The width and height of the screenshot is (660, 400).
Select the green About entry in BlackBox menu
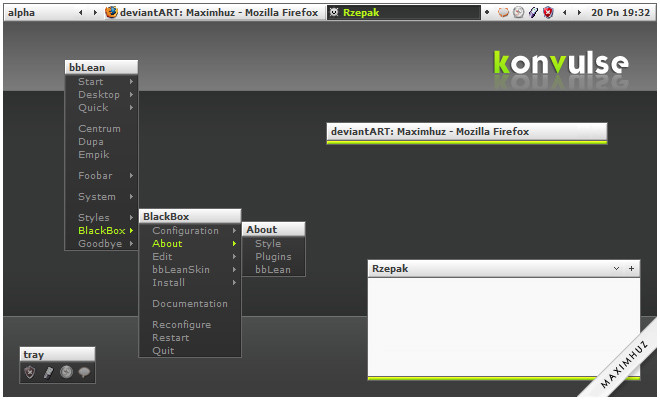point(190,244)
